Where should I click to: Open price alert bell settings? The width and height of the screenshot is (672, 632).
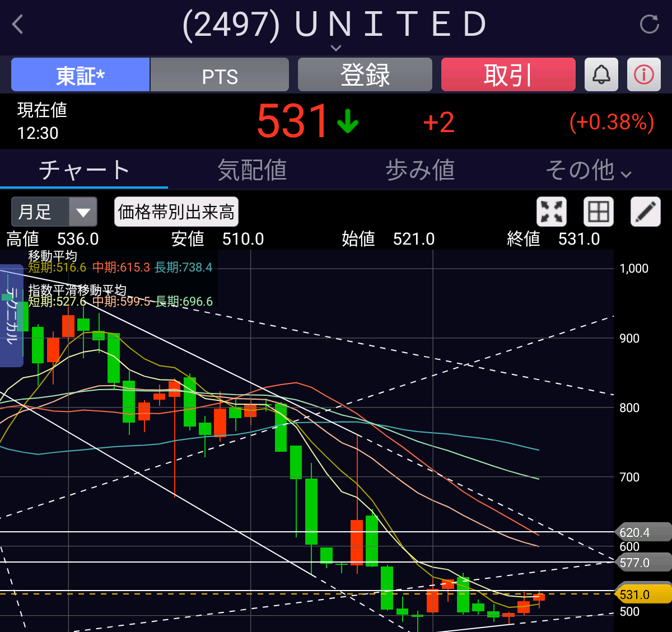click(601, 74)
